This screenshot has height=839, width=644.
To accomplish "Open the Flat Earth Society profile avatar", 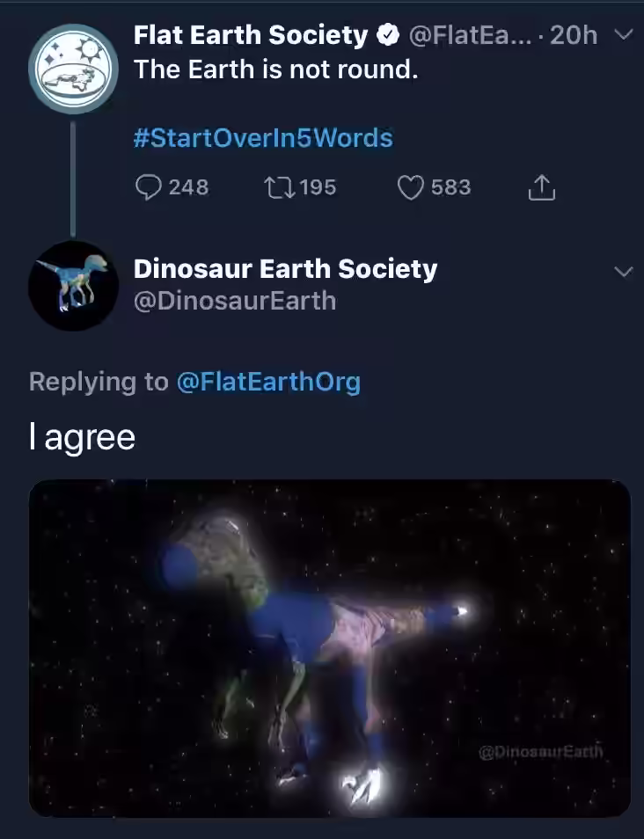I will coord(73,69).
